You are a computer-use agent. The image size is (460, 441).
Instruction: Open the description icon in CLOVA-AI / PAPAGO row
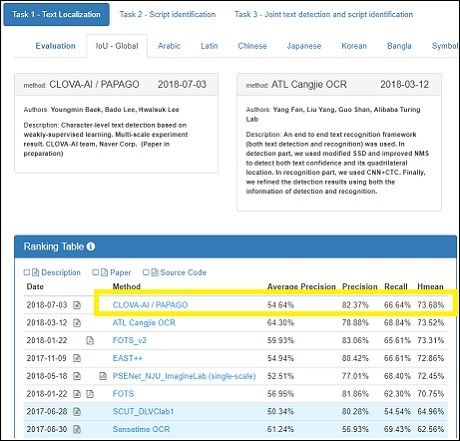(77, 305)
